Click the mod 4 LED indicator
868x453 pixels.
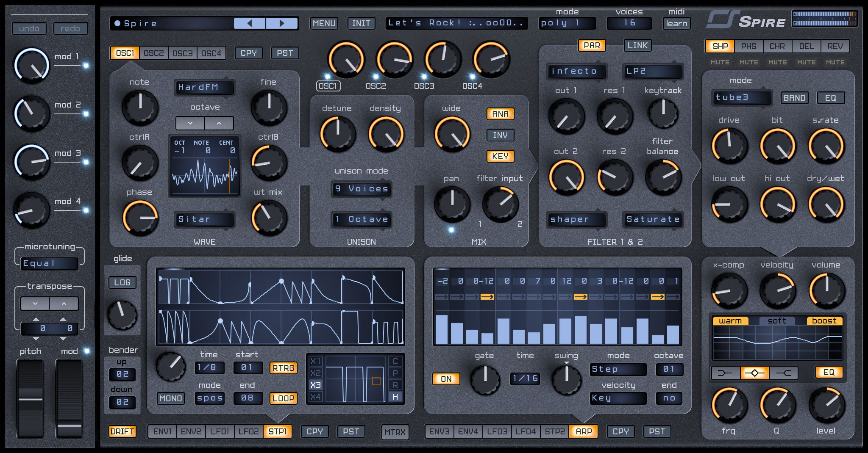[x=86, y=210]
